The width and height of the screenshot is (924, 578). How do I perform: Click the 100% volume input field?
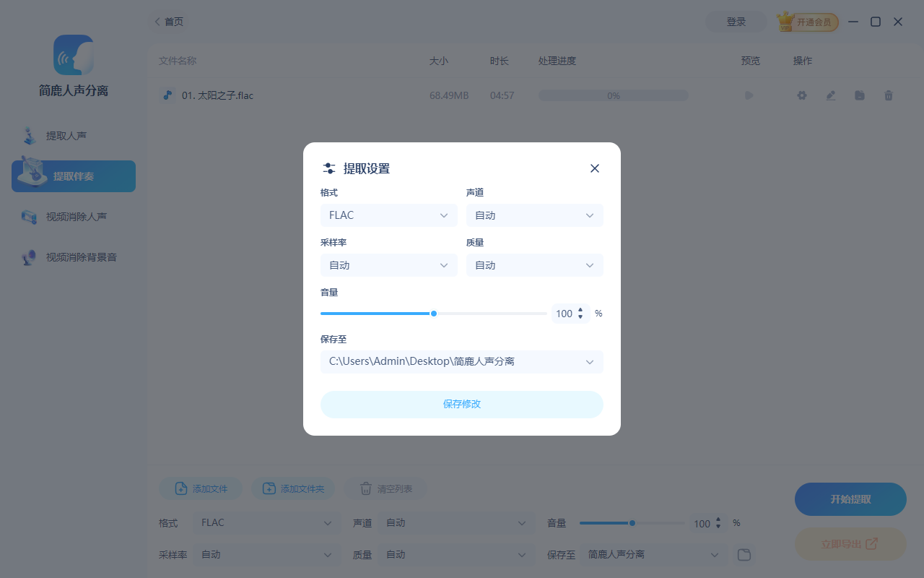565,313
